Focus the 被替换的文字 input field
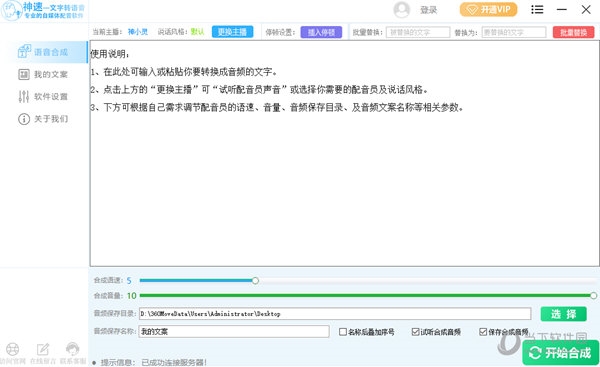600x367 pixels. [418, 32]
